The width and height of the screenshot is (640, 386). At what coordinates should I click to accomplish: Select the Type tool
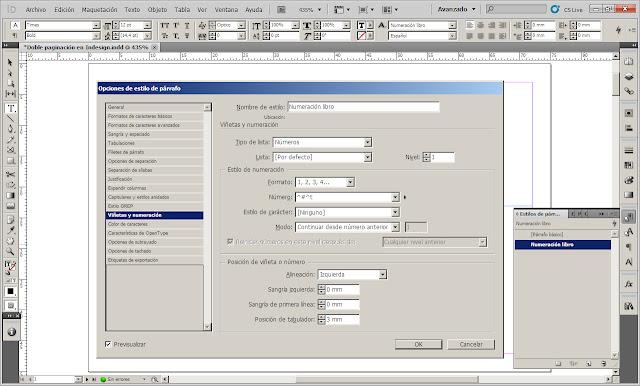coord(11,108)
